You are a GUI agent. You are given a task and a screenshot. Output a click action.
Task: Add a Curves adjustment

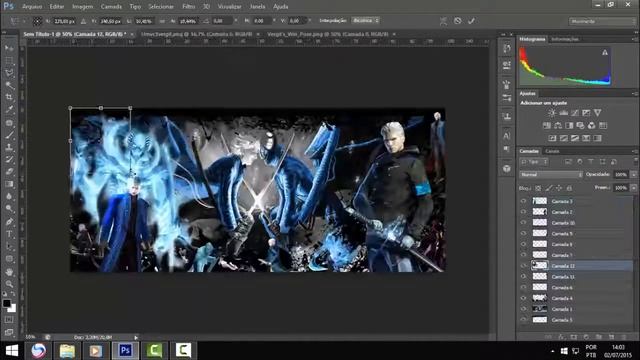point(575,113)
